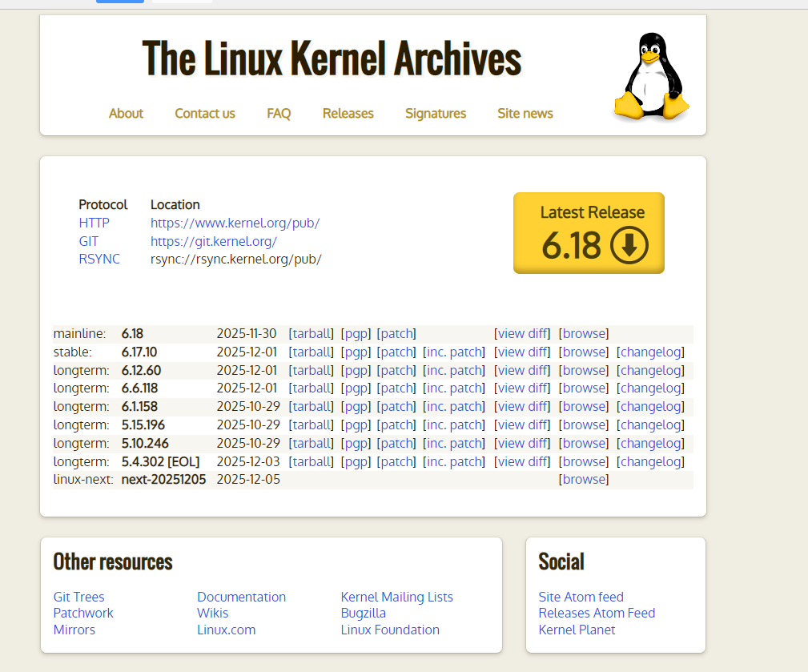Browse the mainline 6.18 tree
The image size is (808, 672).
pyautogui.click(x=584, y=333)
